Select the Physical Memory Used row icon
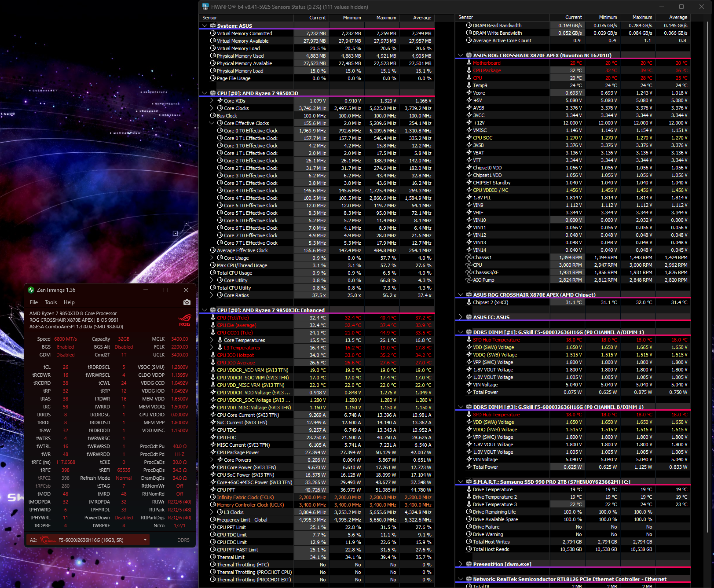 pyautogui.click(x=213, y=56)
